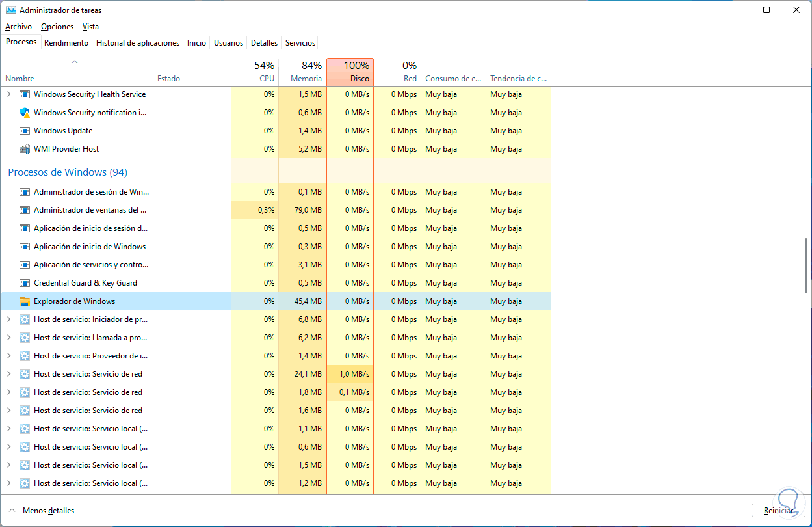Open the Opciones menu

57,27
